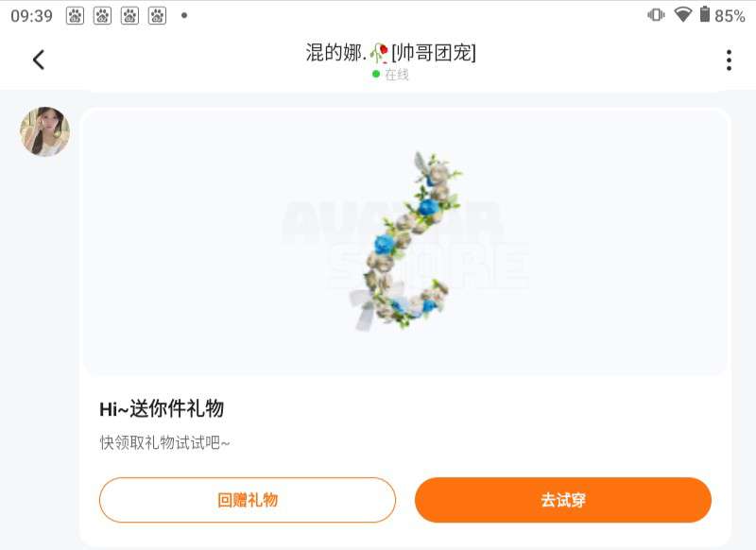Tap the fourth paw notification icon

click(157, 16)
